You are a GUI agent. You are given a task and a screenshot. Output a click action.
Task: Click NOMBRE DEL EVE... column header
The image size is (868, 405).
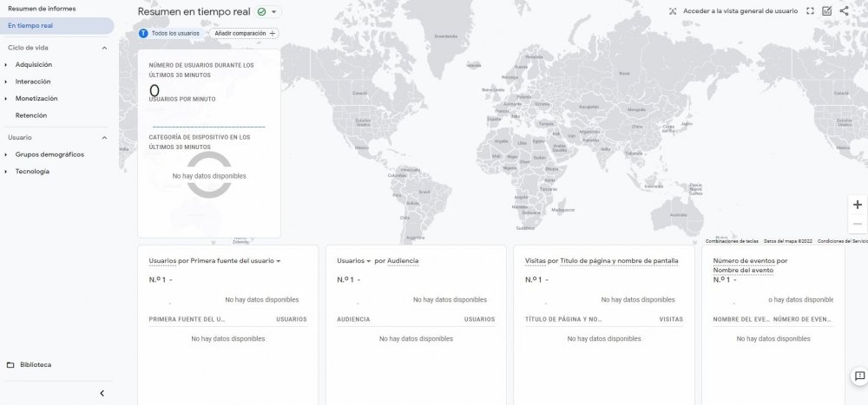pos(740,319)
